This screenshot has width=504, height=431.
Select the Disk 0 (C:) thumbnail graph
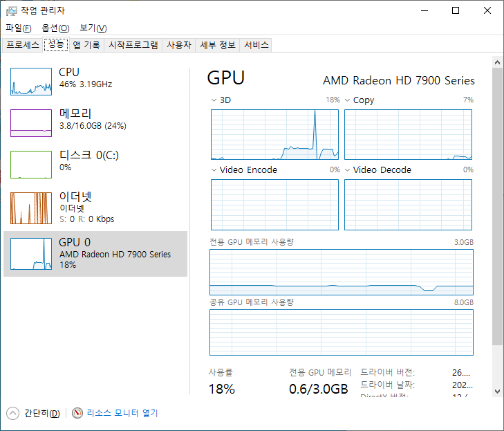point(31,165)
